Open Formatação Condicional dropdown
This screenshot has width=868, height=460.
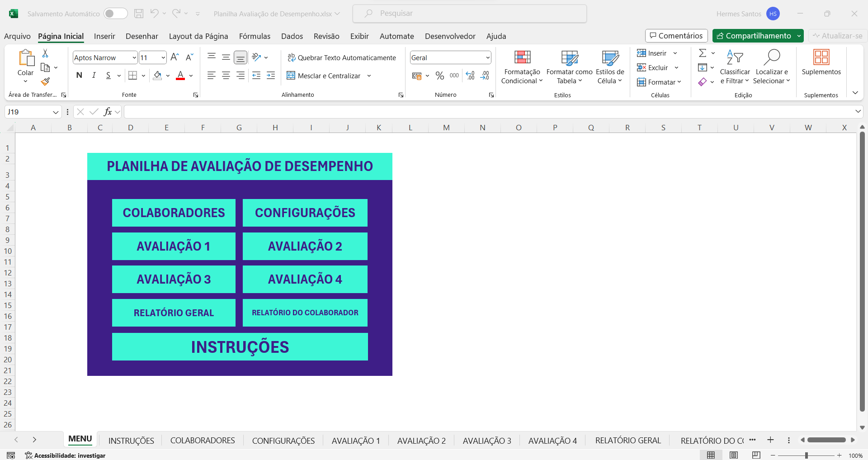tap(522, 67)
